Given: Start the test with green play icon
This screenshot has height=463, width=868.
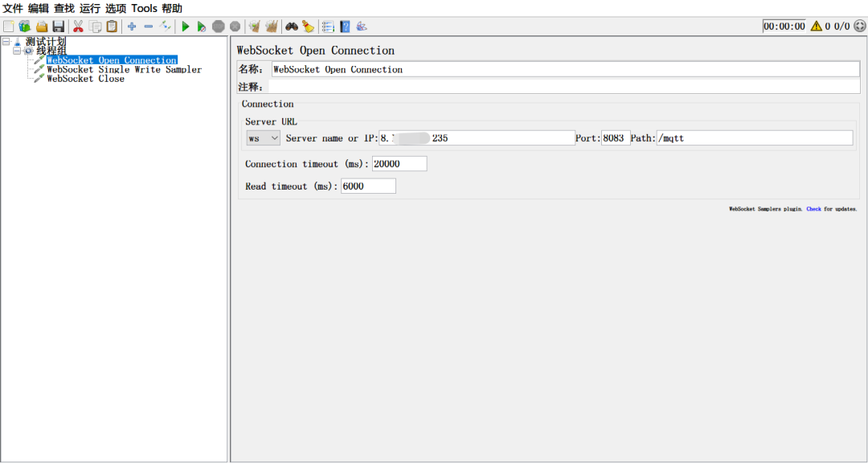Looking at the screenshot, I should [185, 26].
